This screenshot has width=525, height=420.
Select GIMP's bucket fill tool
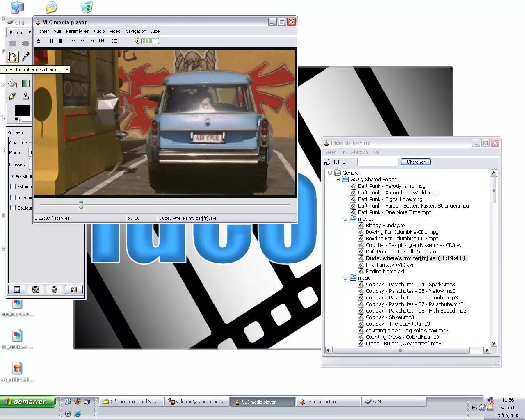click(x=12, y=83)
